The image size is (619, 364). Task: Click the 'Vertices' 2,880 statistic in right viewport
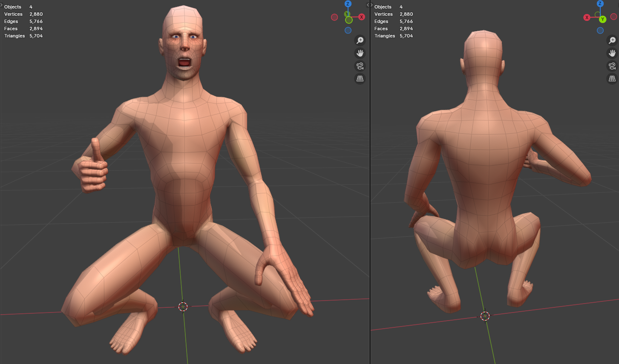[x=394, y=14]
